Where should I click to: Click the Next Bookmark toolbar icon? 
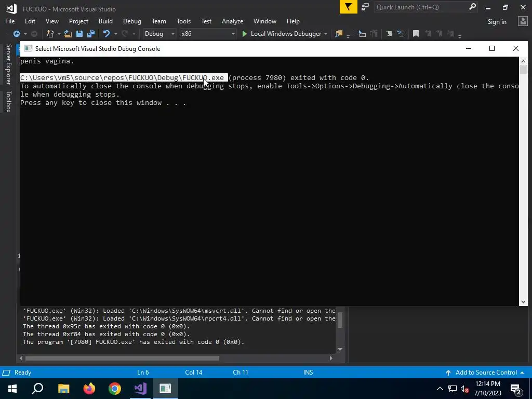440,34
